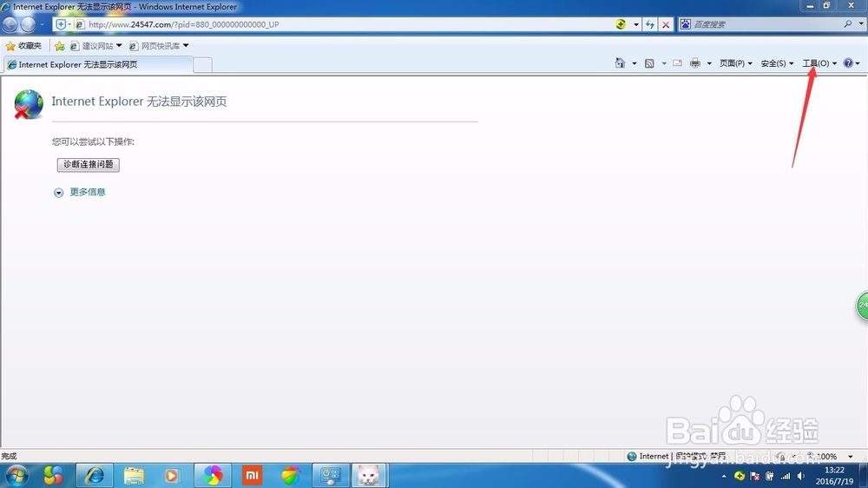Image resolution: width=868 pixels, height=488 pixels.
Task: Click the RSS feeds icon
Action: [x=649, y=63]
